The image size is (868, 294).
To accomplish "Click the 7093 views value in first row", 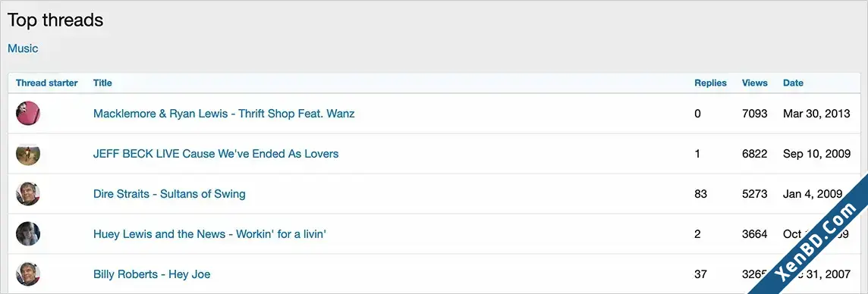I will [754, 114].
